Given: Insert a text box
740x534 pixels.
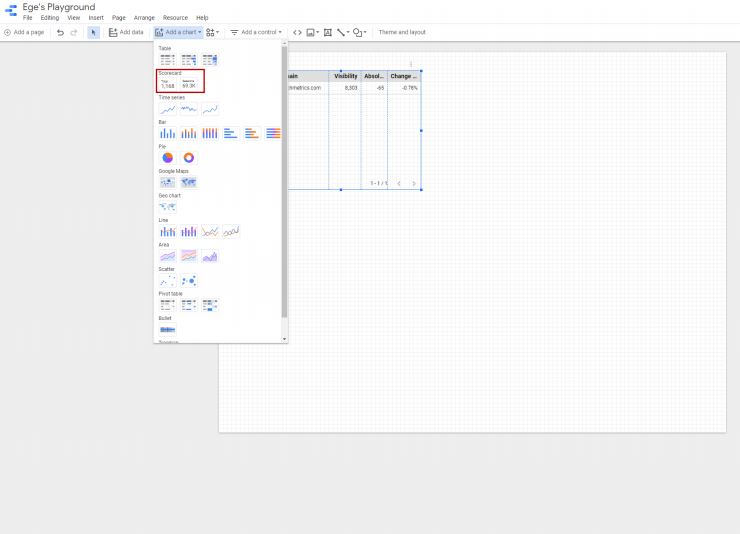Looking at the screenshot, I should [328, 33].
